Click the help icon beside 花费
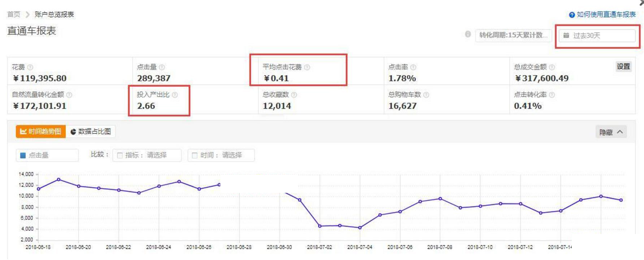Screen dimensions: 644x260 pos(30,67)
